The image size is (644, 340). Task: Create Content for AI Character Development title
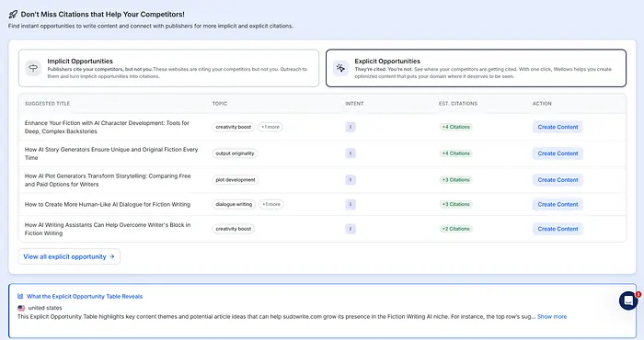point(558,127)
